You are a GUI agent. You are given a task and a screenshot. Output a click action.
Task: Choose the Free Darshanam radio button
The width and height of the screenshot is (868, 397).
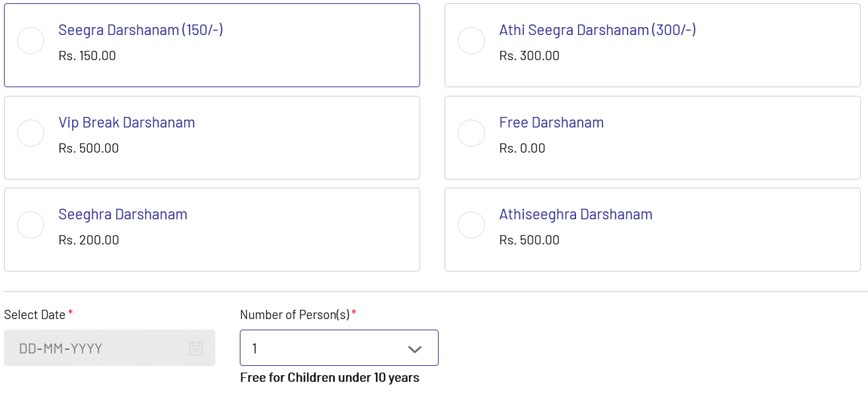click(x=471, y=133)
